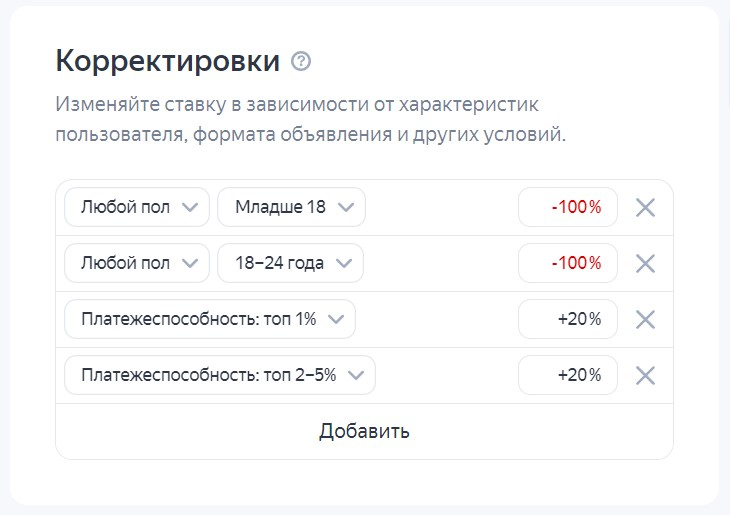Remove the Младше 18 adjustment row

tap(645, 208)
